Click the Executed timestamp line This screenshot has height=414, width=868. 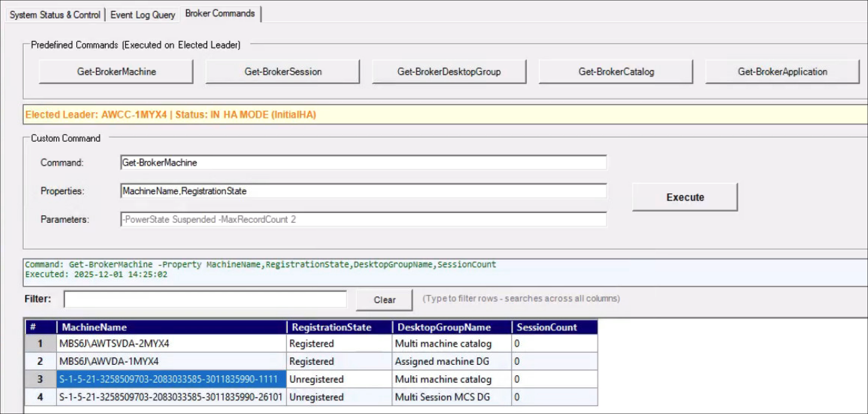click(x=96, y=274)
